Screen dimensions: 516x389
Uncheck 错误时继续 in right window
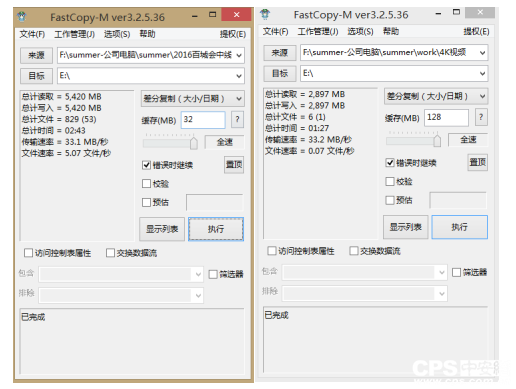pyautogui.click(x=390, y=163)
